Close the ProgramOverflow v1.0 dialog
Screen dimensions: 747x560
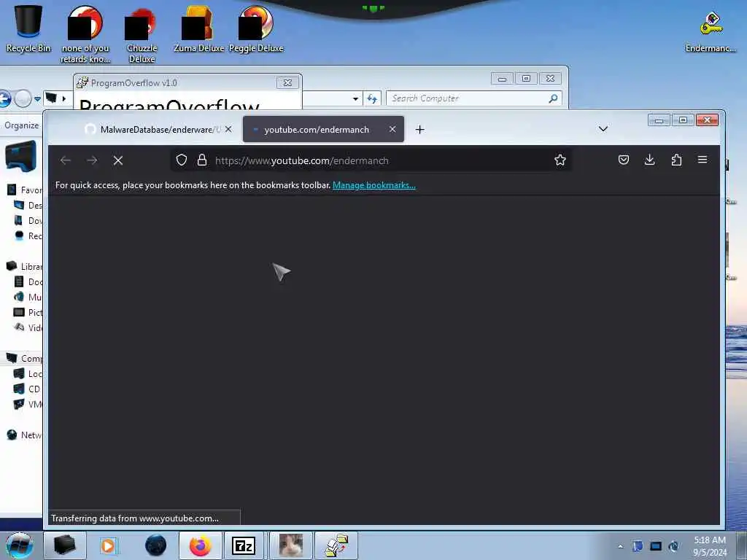[x=287, y=82]
